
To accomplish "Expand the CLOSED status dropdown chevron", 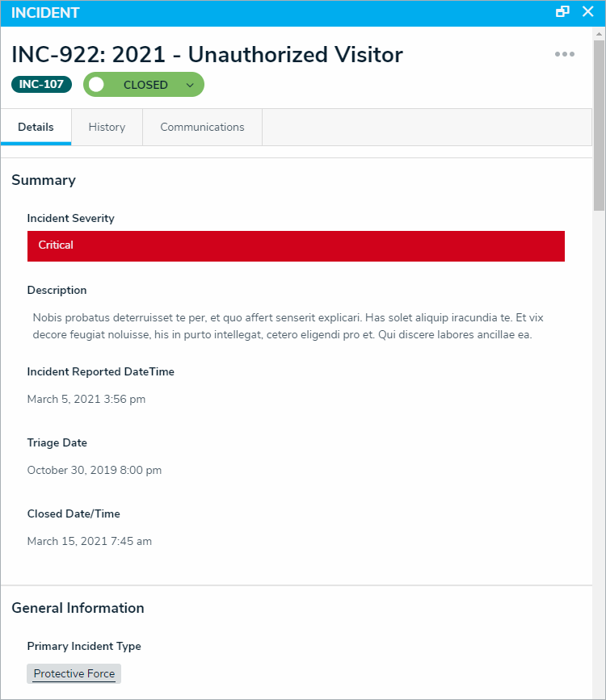I will click(190, 85).
